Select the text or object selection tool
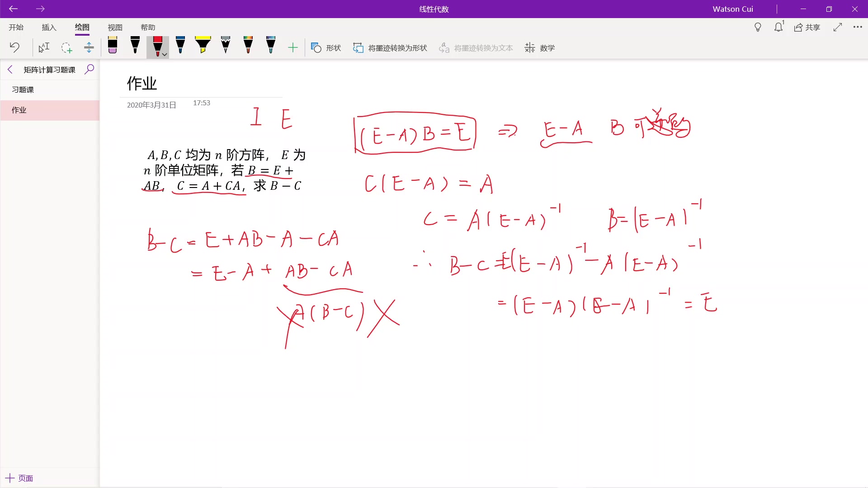 [44, 47]
